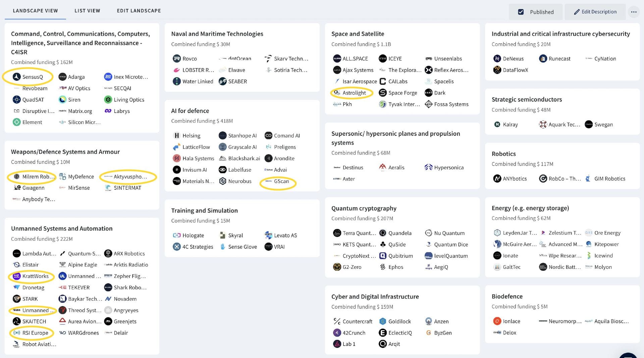The image size is (644, 358).
Task: Open the Hologate company link
Action: pos(193,235)
